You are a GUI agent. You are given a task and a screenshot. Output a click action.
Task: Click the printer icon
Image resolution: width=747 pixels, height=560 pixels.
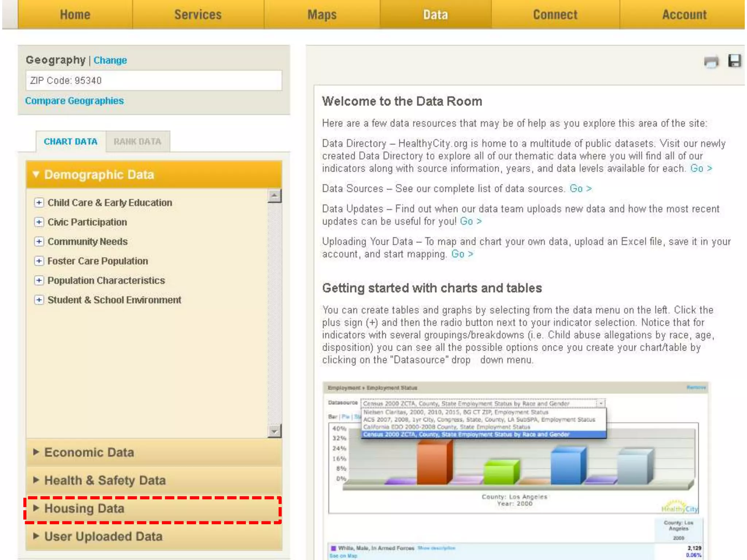pyautogui.click(x=711, y=62)
